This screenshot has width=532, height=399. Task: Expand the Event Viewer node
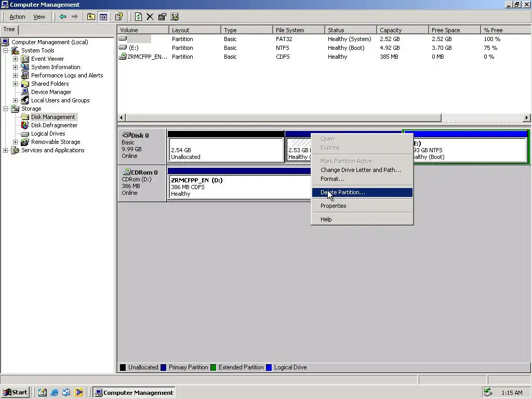pyautogui.click(x=15, y=59)
